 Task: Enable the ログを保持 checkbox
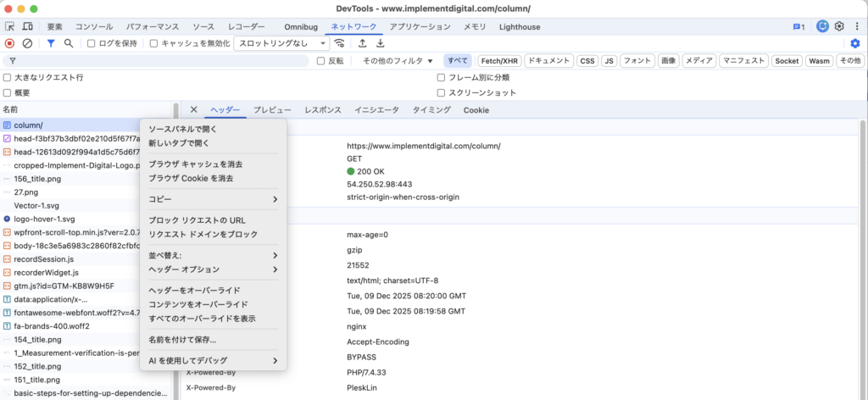[92, 43]
